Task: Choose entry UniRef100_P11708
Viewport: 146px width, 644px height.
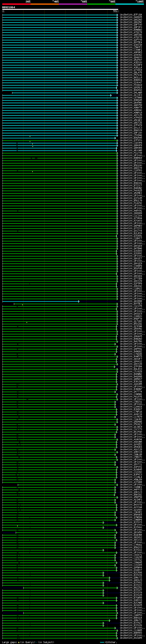Action: (x=131, y=153)
